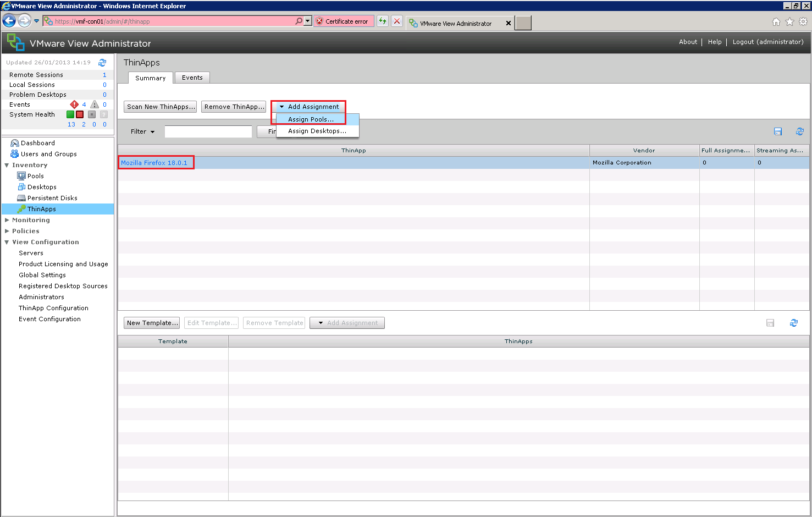This screenshot has height=517, width=812.
Task: Open the Filter dropdown
Action: [x=142, y=131]
